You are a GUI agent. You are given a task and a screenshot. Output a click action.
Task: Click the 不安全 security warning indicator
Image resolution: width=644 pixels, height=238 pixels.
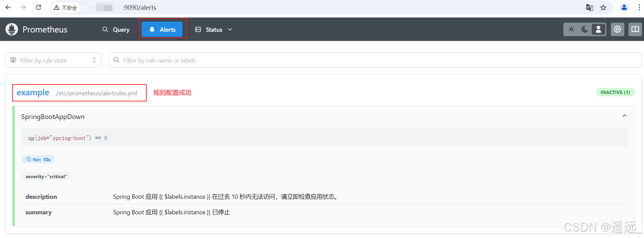pyautogui.click(x=65, y=7)
